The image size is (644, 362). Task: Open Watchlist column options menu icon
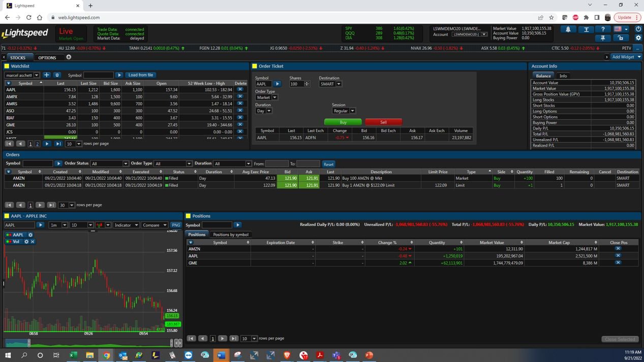pyautogui.click(x=8, y=83)
